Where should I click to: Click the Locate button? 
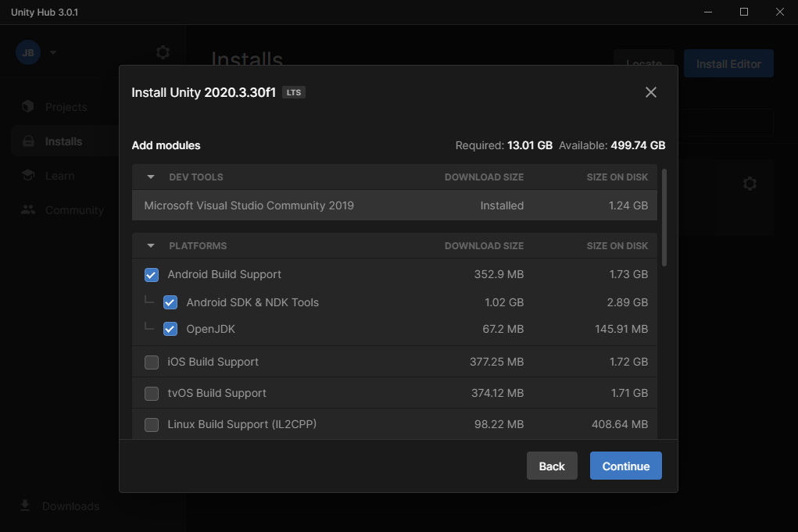[644, 58]
